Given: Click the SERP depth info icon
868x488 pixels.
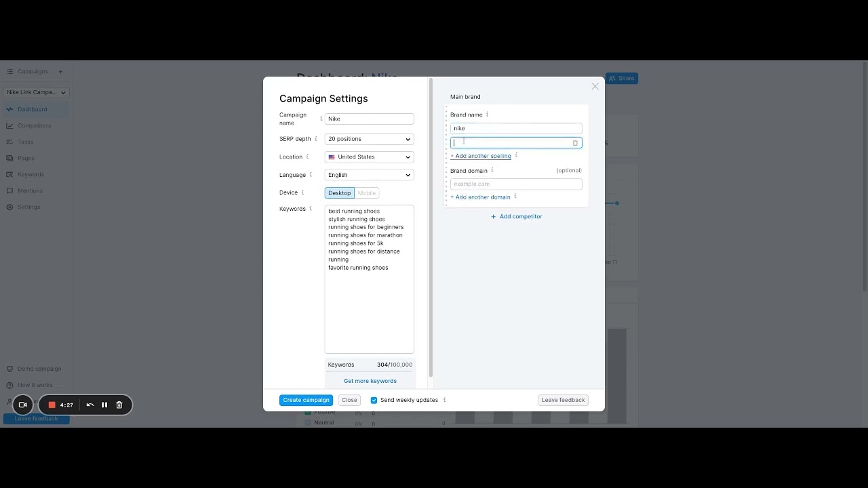Looking at the screenshot, I should click(316, 139).
